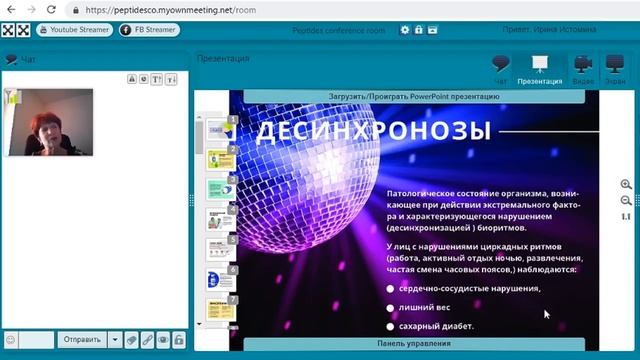This screenshot has width=640, height=360.
Task: Click the 'Привет, Ирина Истомина' greeting
Action: (549, 29)
